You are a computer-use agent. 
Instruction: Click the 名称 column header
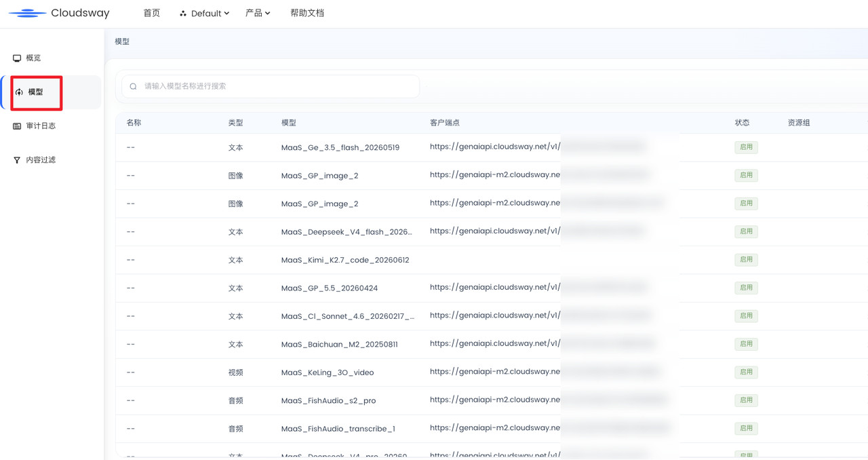tap(134, 123)
